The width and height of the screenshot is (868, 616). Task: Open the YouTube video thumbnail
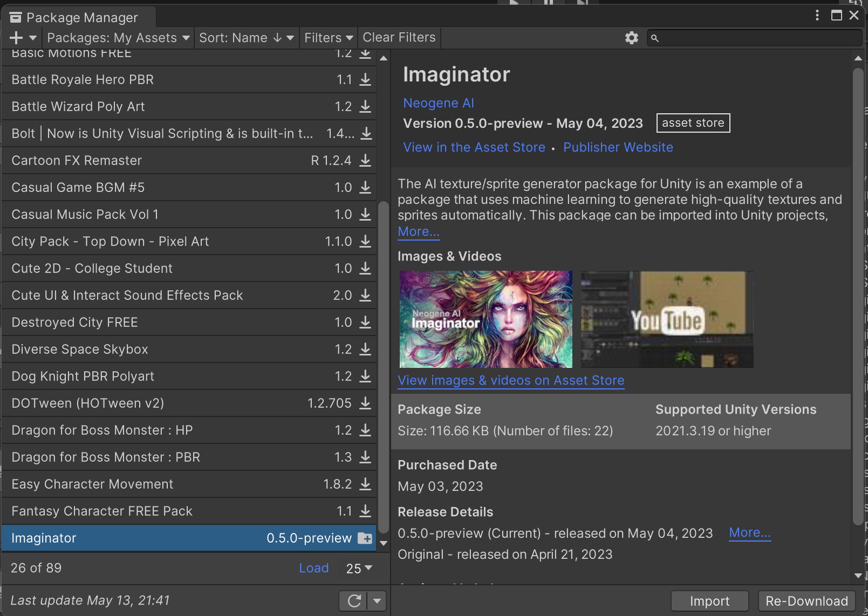(667, 319)
